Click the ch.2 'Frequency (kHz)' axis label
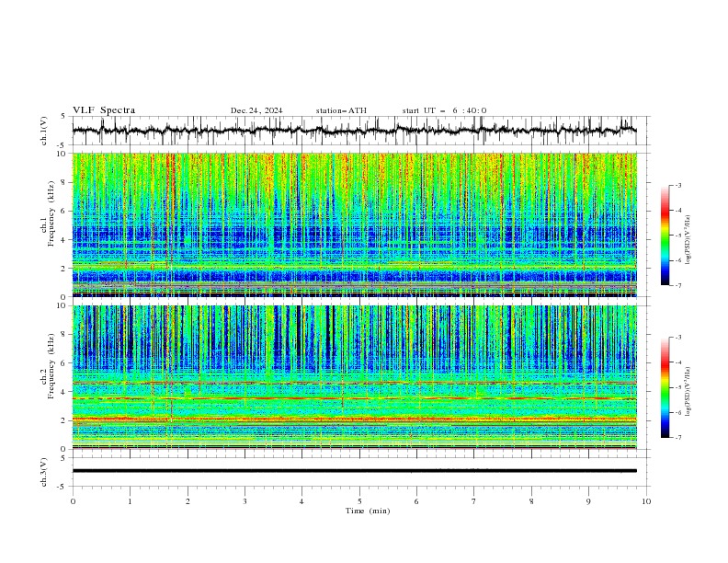Image resolution: width=728 pixels, height=563 pixels. pos(51,365)
